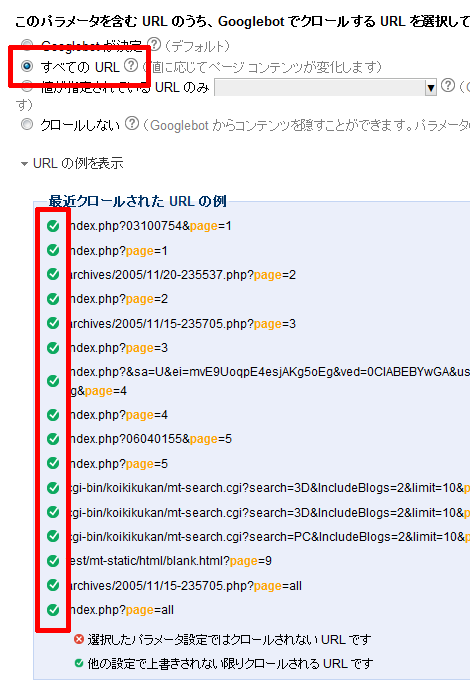The height and width of the screenshot is (696, 470).
Task: Click URL text index.php?page=3
Action: [119, 348]
